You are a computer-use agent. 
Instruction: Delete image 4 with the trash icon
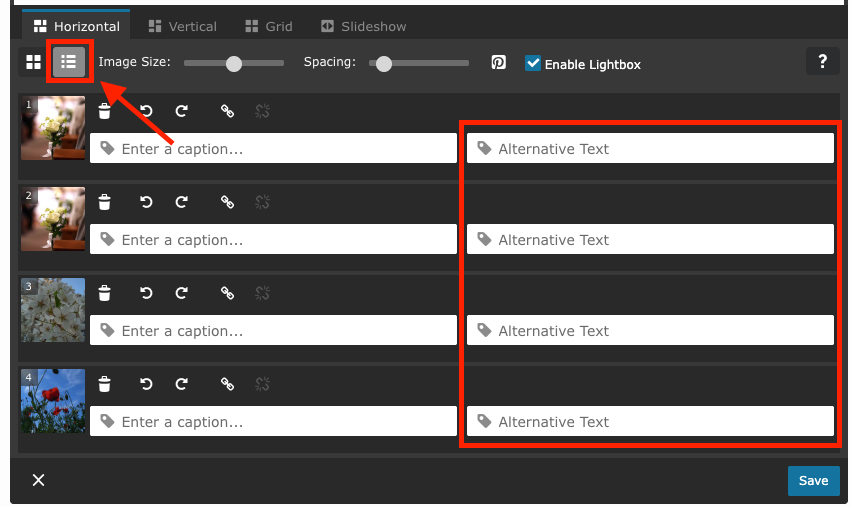point(104,384)
